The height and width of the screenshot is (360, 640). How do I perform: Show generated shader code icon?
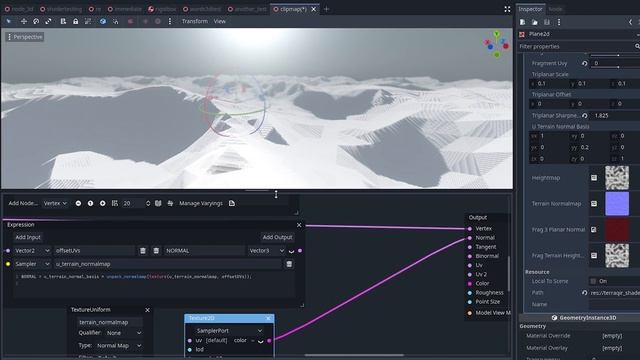click(232, 203)
